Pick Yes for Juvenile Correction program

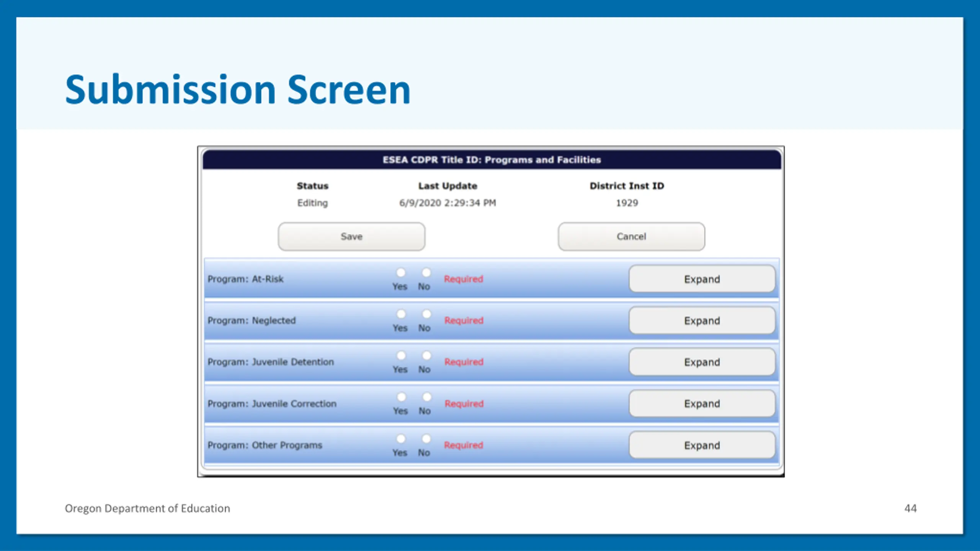point(401,397)
